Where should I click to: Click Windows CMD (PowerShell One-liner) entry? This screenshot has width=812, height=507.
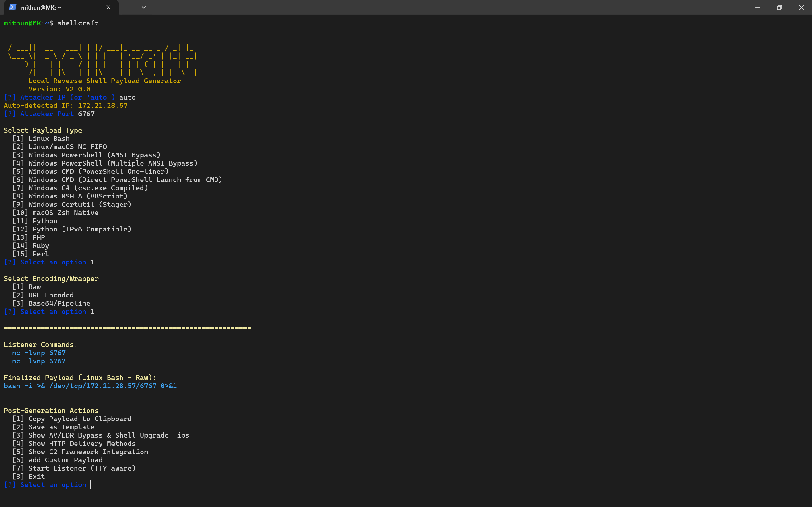coord(91,172)
